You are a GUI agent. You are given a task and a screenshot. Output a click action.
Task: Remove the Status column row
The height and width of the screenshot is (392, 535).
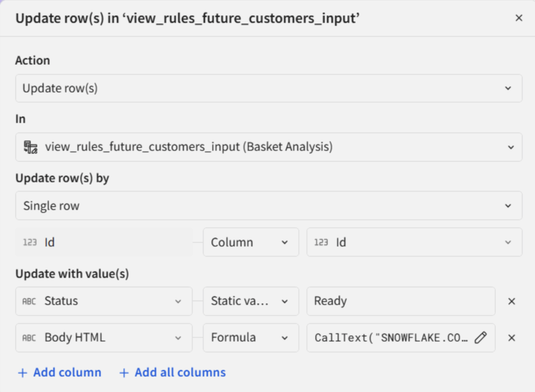point(511,302)
